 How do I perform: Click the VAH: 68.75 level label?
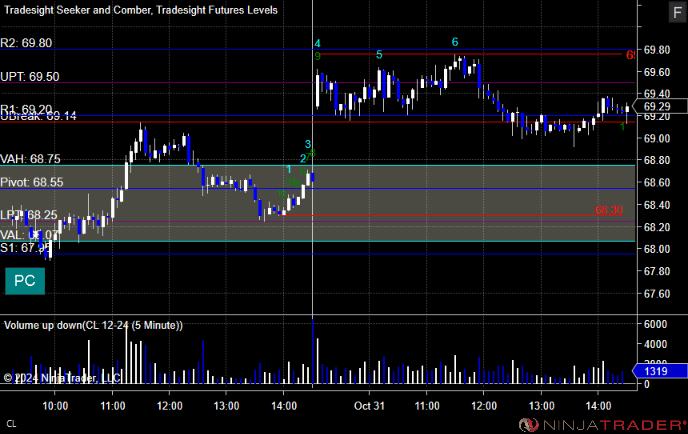pos(30,159)
